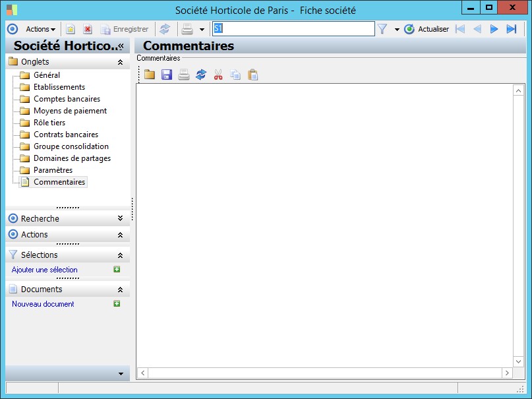Click the filter funnel icon
This screenshot has height=399, width=532.
click(382, 29)
